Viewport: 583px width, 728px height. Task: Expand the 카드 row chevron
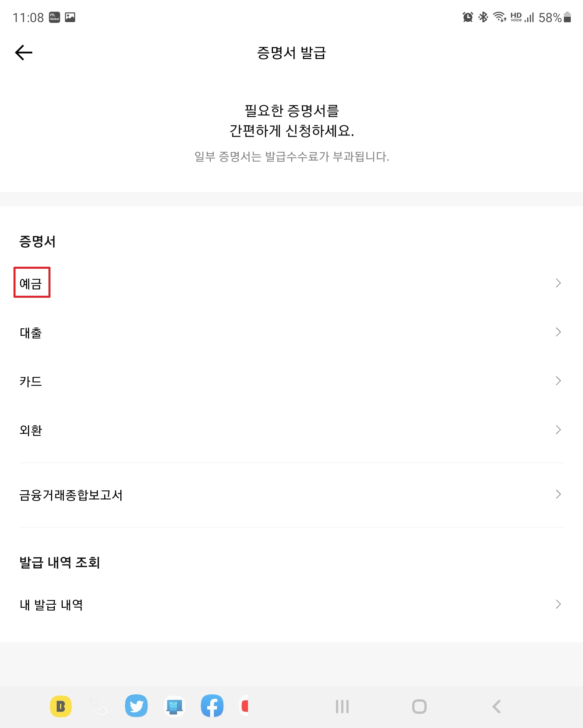(x=558, y=381)
